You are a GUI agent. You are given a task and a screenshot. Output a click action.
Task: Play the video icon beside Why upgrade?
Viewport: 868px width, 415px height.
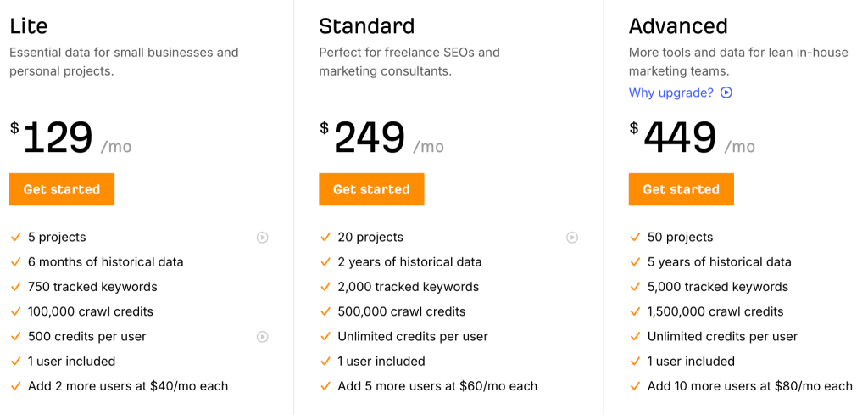point(726,93)
